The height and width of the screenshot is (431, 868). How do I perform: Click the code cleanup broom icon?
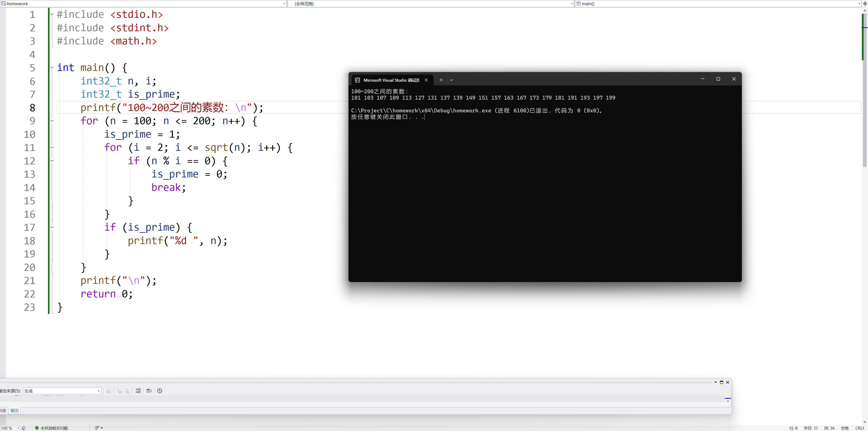tap(97, 428)
